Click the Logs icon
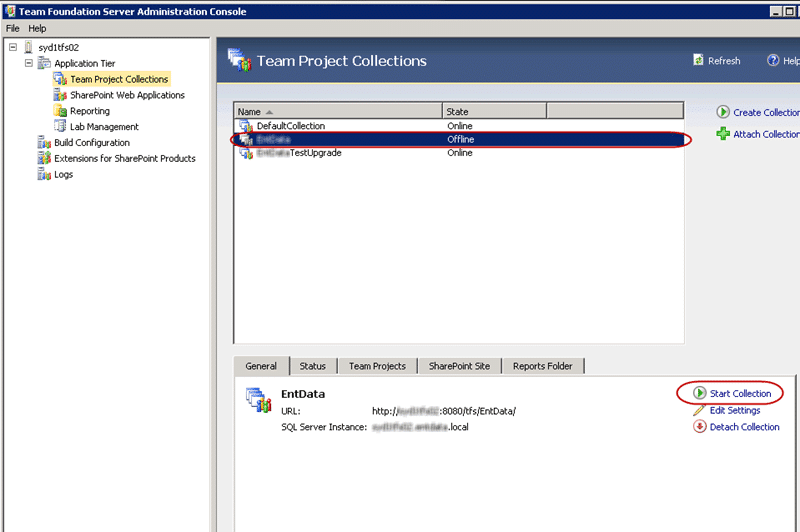The height and width of the screenshot is (532, 800). [44, 174]
